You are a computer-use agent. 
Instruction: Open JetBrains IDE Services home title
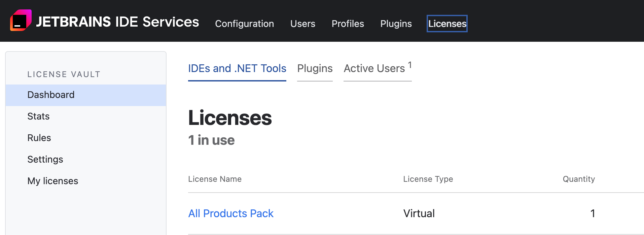coord(117,22)
